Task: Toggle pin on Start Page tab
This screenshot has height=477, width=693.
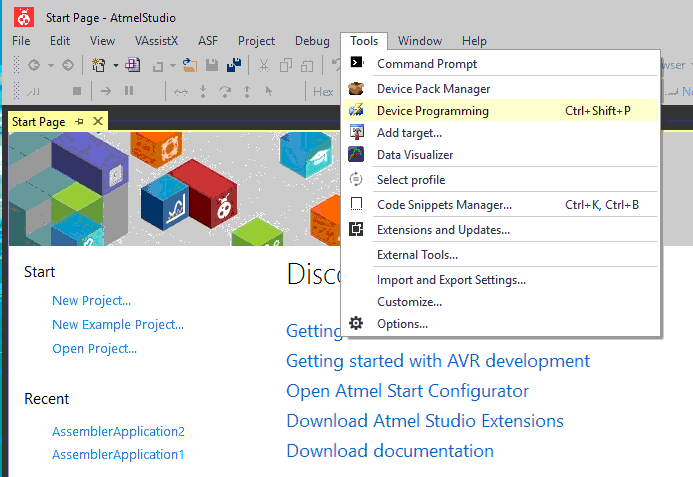Action: (x=80, y=122)
